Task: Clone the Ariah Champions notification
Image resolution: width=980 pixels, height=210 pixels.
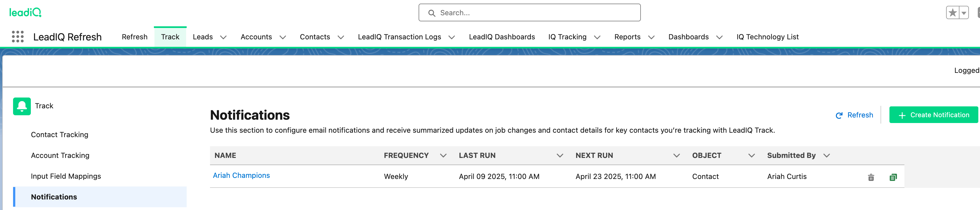Action: 893,177
